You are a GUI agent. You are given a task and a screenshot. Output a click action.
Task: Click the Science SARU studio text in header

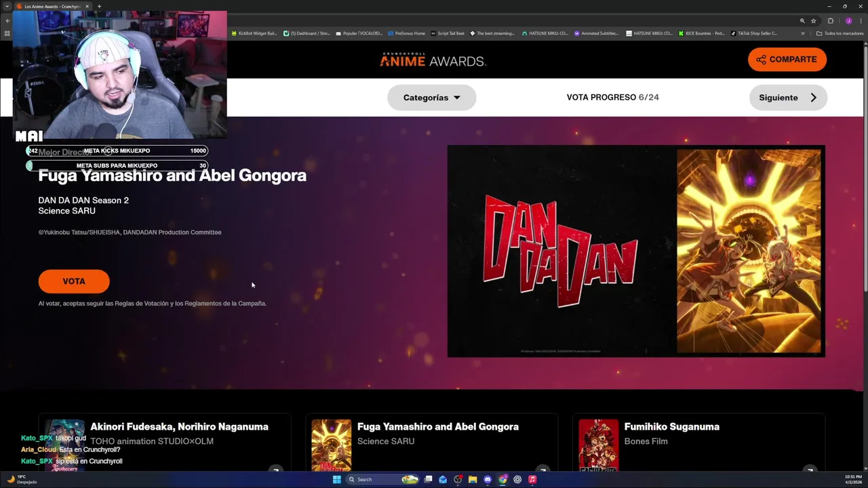(x=67, y=211)
